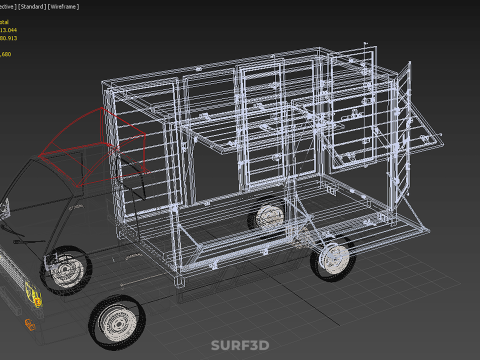Select the yellow emblem on the front grille

coord(34,294)
